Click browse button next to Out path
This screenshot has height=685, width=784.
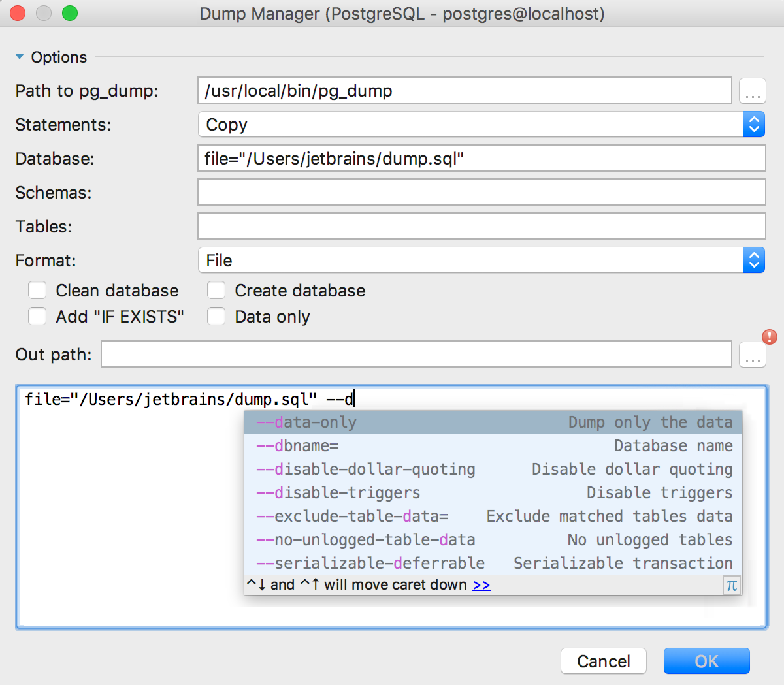(x=753, y=355)
